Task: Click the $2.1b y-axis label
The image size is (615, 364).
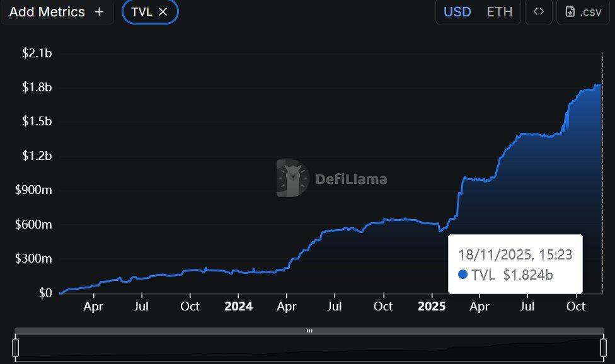Action: (x=37, y=53)
